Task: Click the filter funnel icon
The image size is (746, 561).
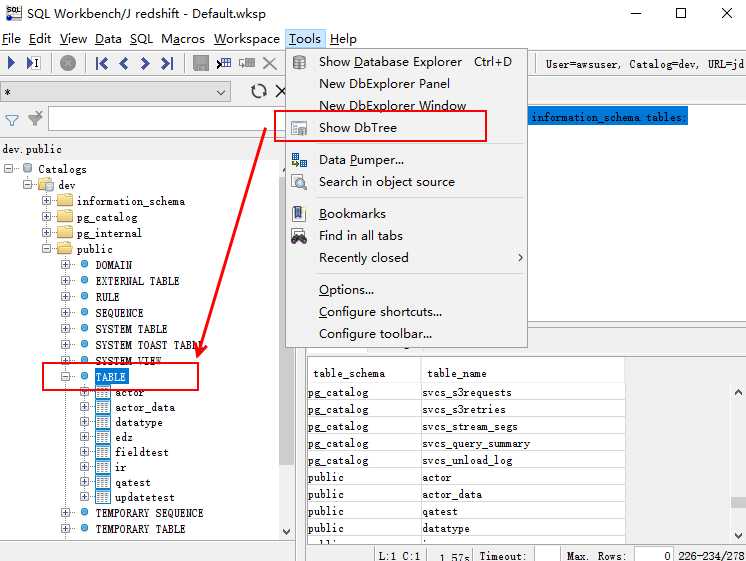Action: (x=12, y=120)
